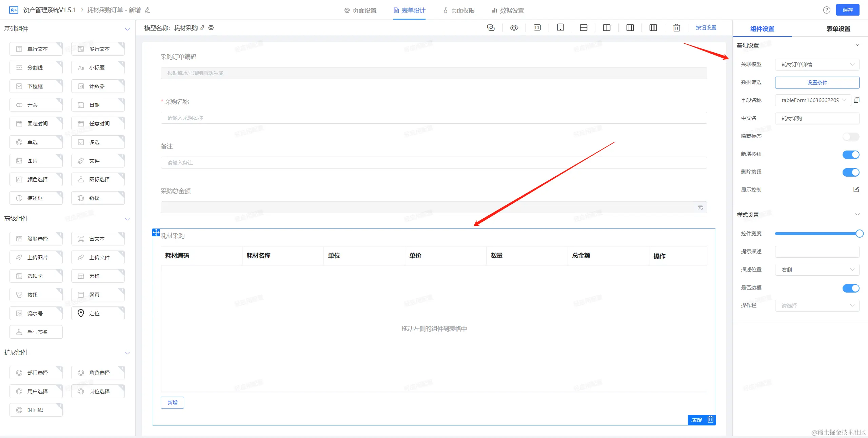Image resolution: width=868 pixels, height=438 pixels.
Task: Click the mobile phone layout icon
Action: tap(560, 28)
